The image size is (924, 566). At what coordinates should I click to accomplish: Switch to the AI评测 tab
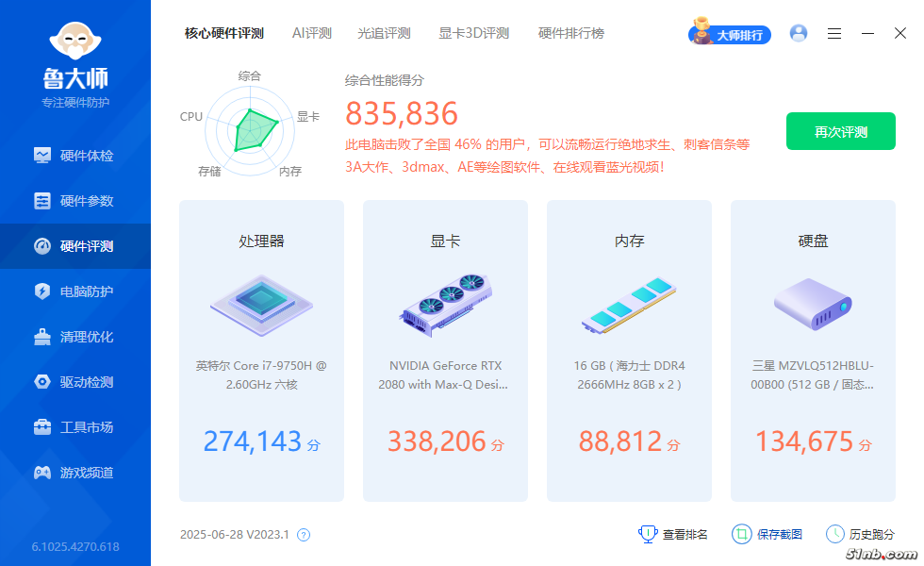click(x=311, y=33)
